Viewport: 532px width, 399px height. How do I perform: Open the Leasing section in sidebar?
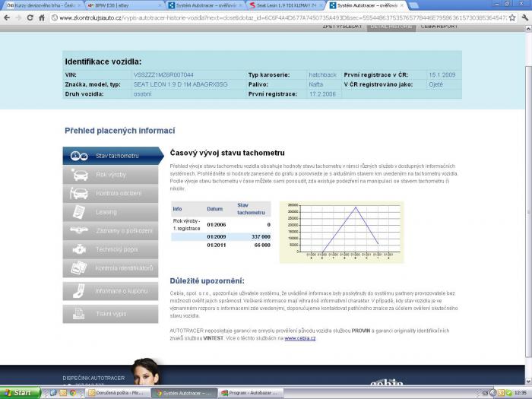pos(106,212)
